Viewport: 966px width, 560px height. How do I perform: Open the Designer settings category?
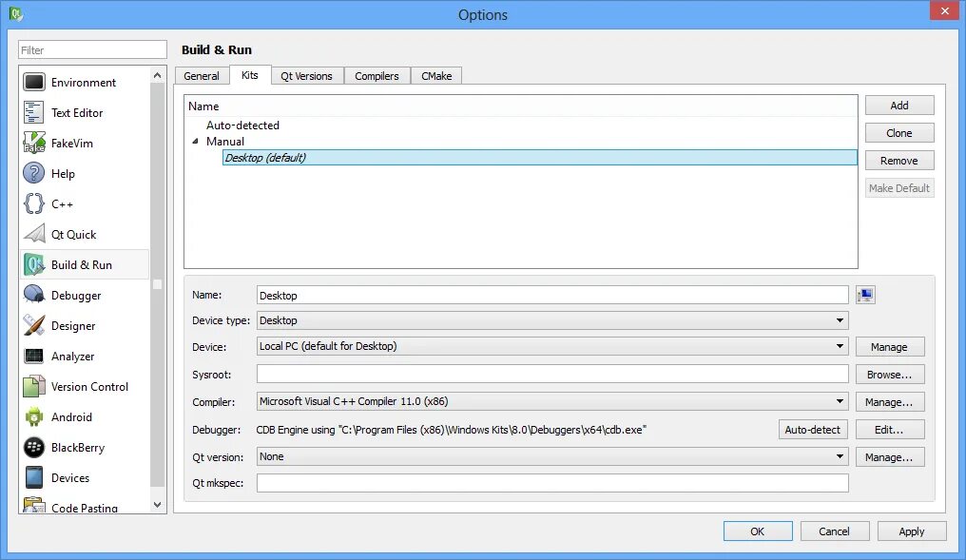(x=85, y=326)
